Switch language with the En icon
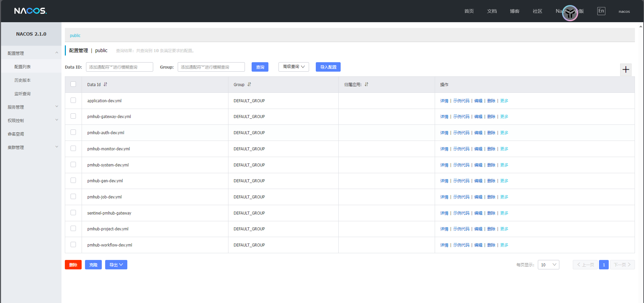 click(x=601, y=11)
